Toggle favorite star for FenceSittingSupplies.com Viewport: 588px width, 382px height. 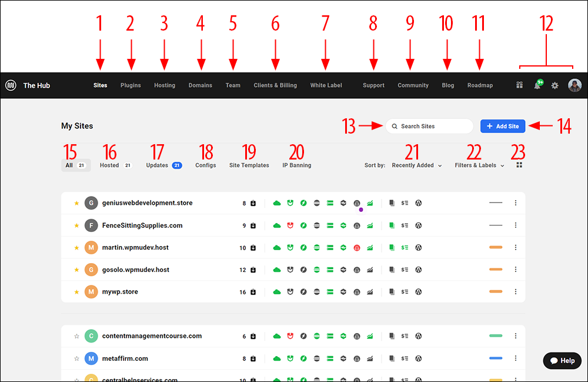pos(76,225)
